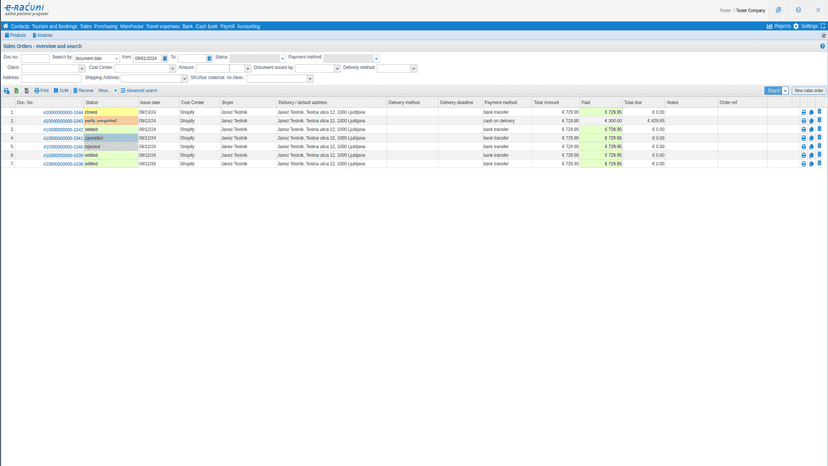Open order #10000000000-1044
The height and width of the screenshot is (466, 828).
pos(63,113)
